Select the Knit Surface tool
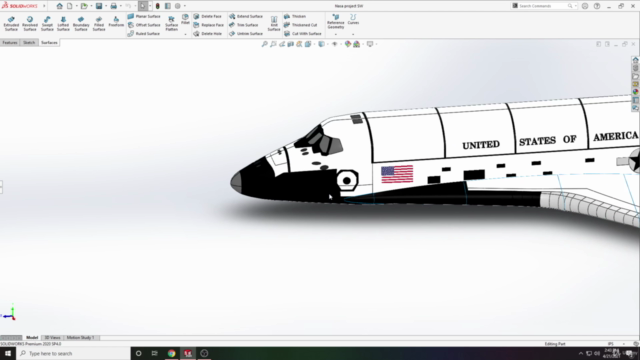Viewport: 640px width, 360px height. coord(274,24)
